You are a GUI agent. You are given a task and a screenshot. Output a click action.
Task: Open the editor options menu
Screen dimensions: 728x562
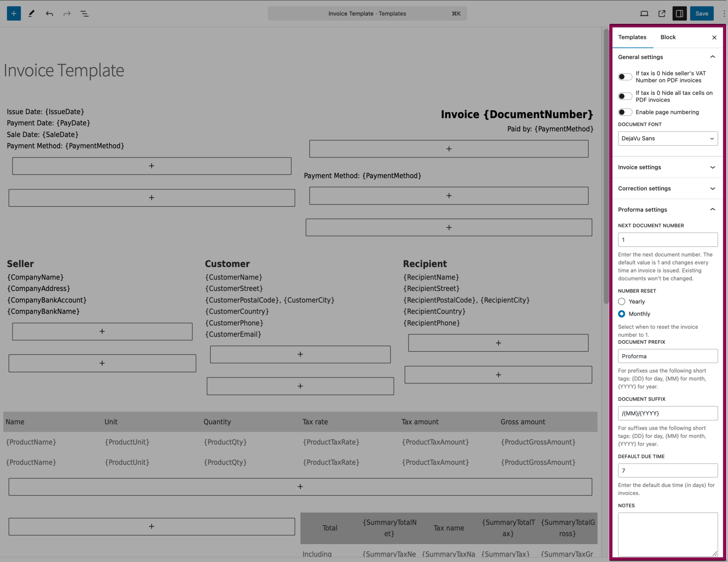click(x=724, y=13)
